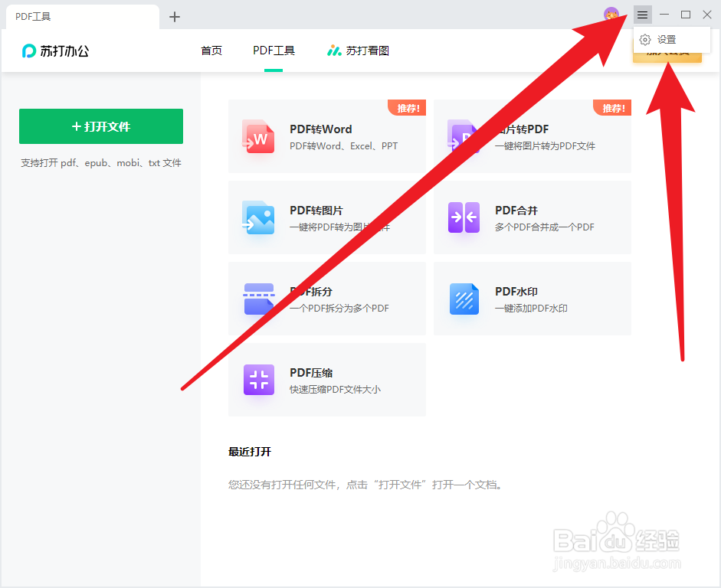Screen dimensions: 721x588
Task: Click 快速压缩PDF文件大小 description
Action: pyautogui.click(x=335, y=390)
